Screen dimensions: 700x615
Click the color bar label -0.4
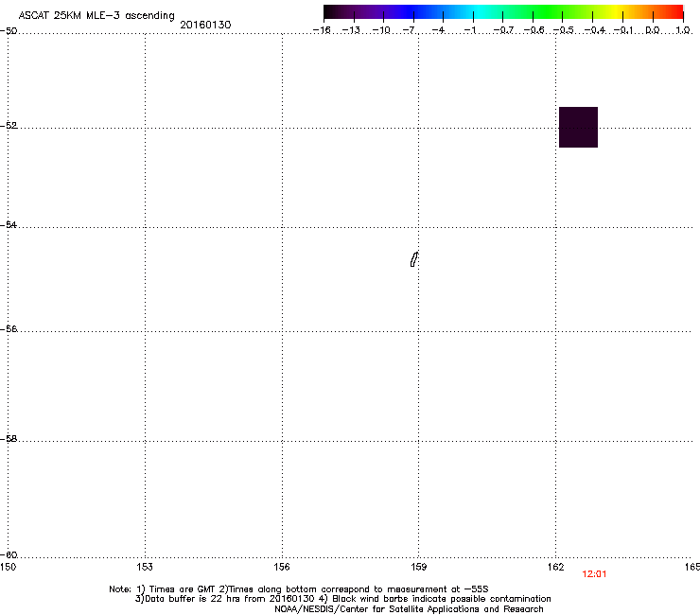(x=595, y=30)
